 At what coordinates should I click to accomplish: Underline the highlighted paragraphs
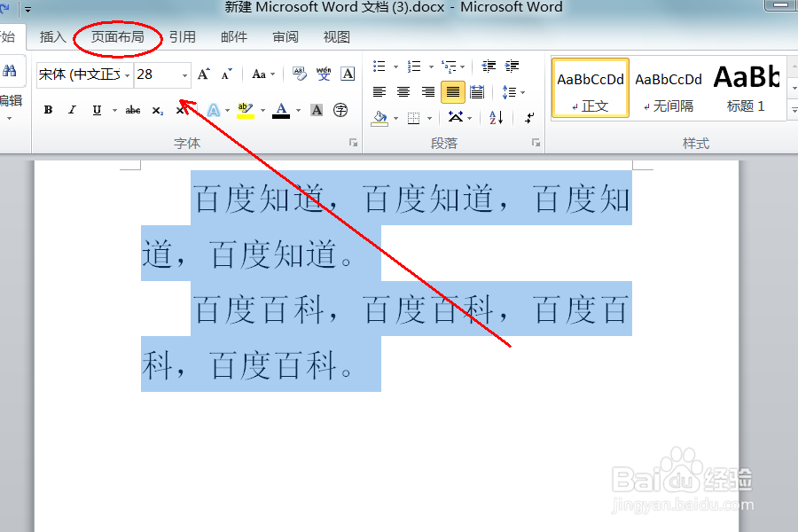pyautogui.click(x=96, y=110)
